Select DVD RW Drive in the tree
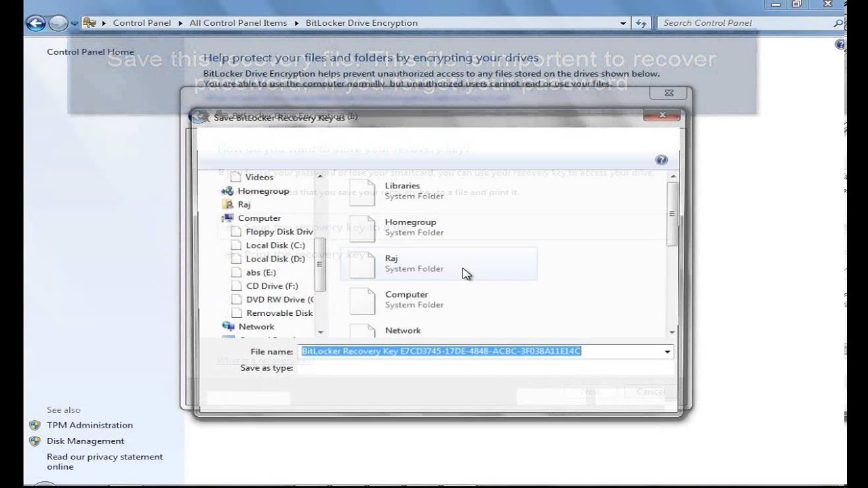 [279, 300]
